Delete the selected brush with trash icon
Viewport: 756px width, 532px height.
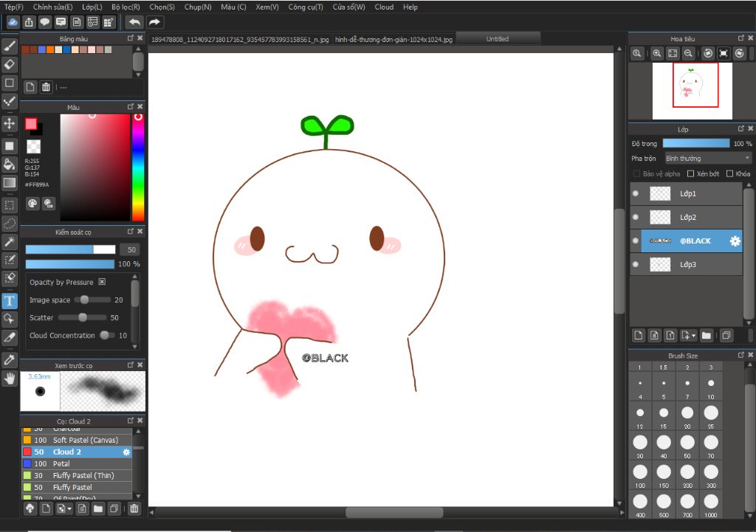pos(134,508)
